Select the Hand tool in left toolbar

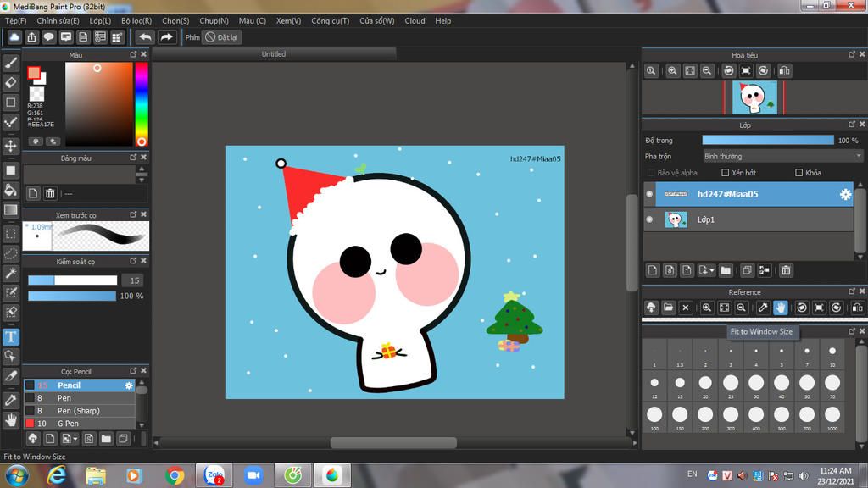coord(10,420)
